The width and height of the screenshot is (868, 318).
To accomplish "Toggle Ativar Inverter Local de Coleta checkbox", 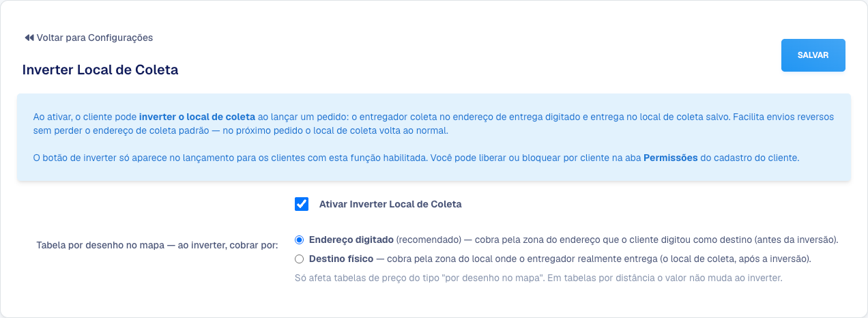I will click(302, 204).
